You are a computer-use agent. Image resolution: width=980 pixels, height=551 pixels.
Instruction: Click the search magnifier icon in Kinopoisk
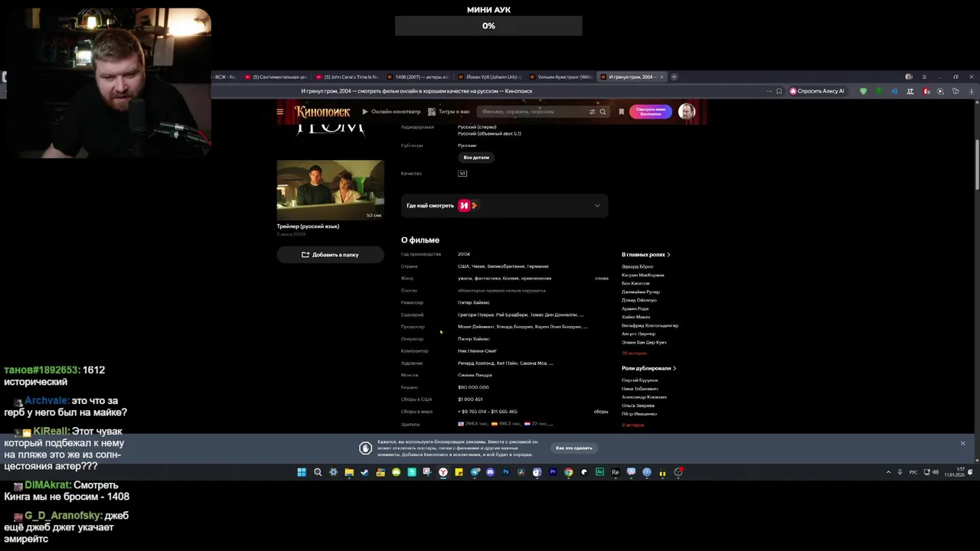pos(603,112)
